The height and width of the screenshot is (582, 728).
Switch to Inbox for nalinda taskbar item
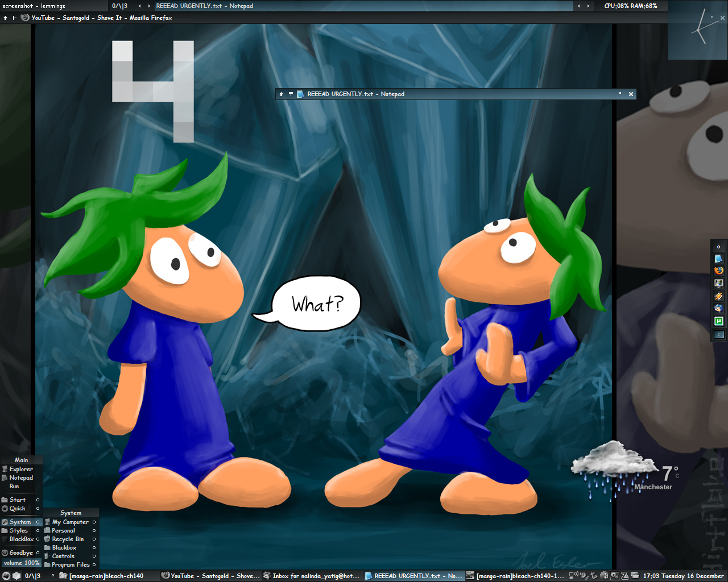coord(311,576)
